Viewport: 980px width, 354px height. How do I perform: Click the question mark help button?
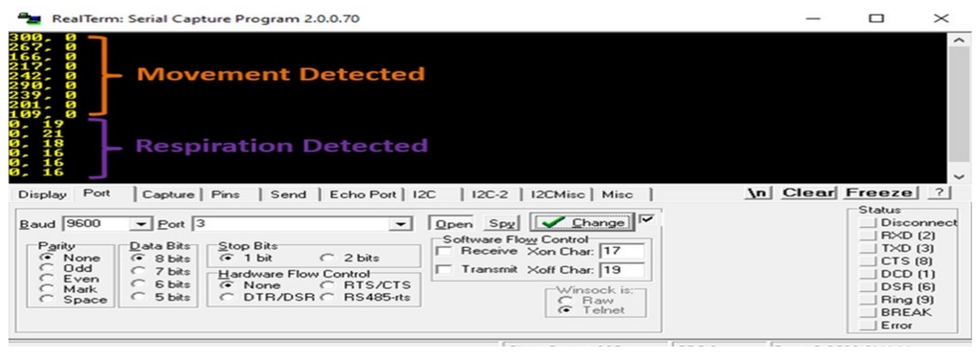(x=940, y=192)
